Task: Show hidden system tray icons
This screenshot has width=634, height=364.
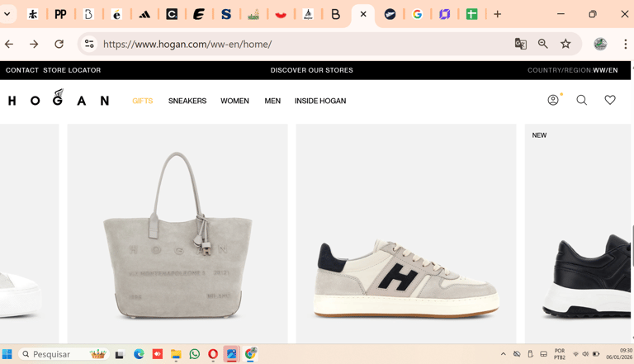Action: [503, 354]
